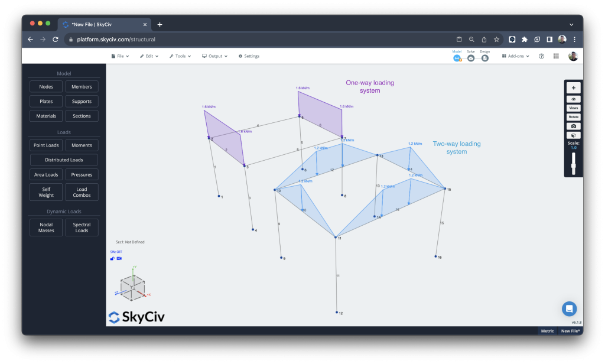Click the leaf bubble extension icon
The width and height of the screenshot is (605, 364).
tap(537, 40)
